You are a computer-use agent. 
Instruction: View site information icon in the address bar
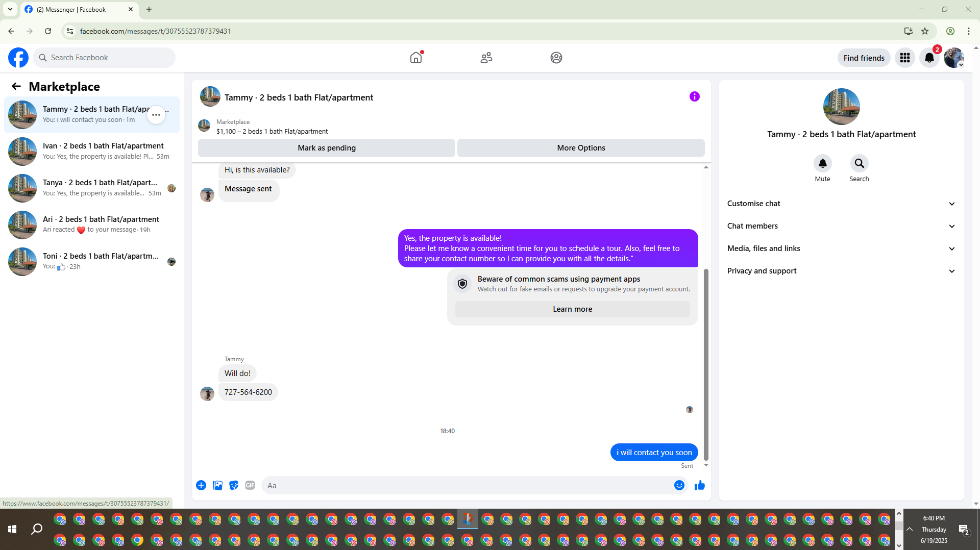70,31
